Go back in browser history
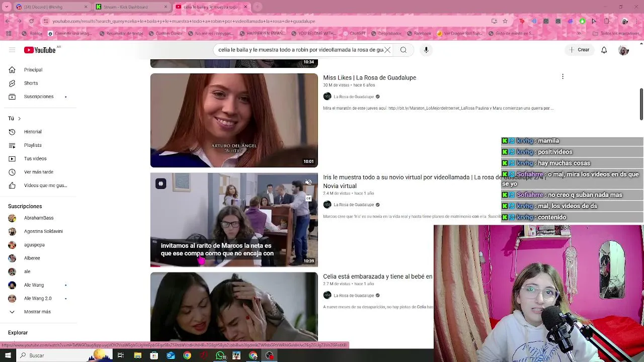The width and height of the screenshot is (644, 362). pyautogui.click(x=7, y=21)
